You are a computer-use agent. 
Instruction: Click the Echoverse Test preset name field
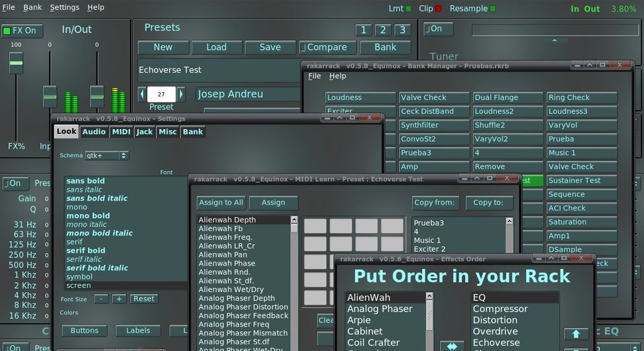point(220,70)
